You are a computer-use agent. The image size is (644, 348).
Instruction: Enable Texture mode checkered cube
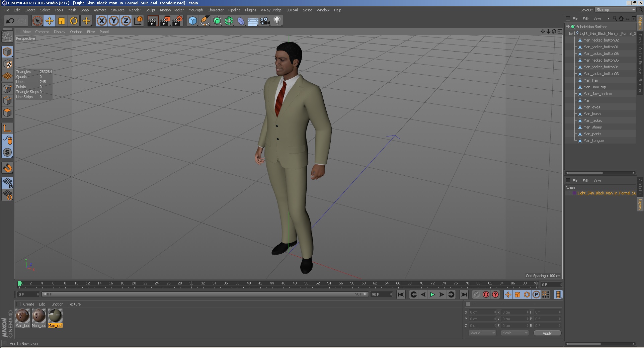click(7, 64)
